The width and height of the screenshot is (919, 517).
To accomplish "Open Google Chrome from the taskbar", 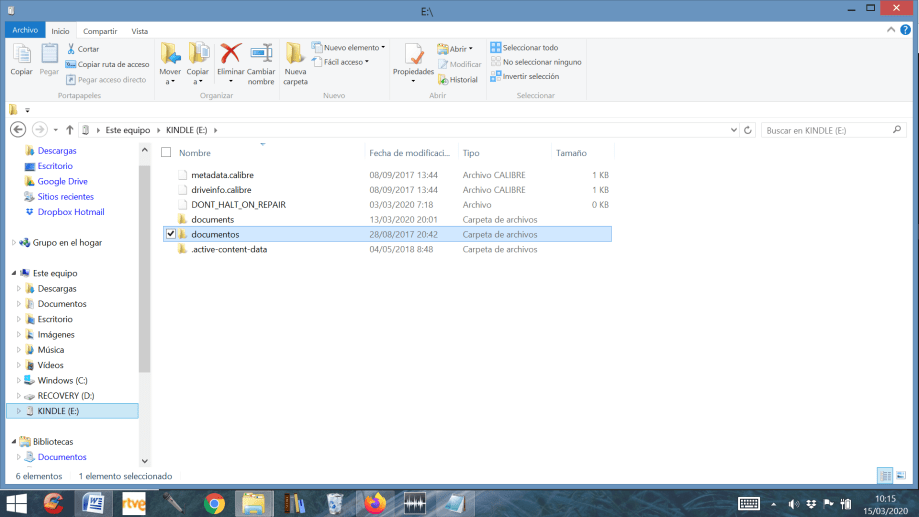I will pos(214,502).
